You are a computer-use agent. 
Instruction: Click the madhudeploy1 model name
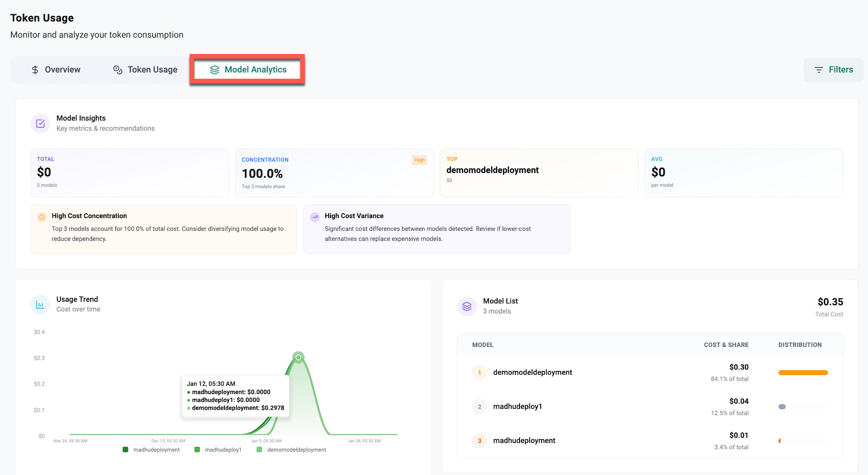pos(517,406)
